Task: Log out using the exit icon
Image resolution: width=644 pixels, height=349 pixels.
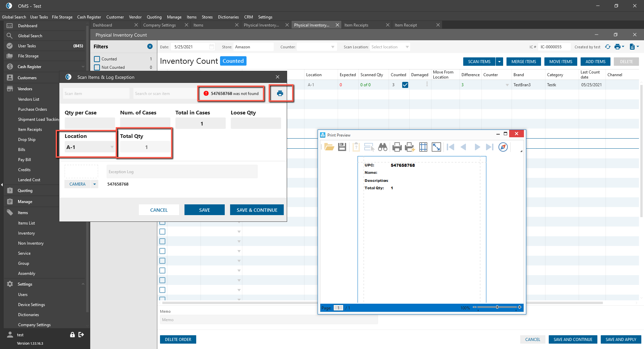Action: coord(81,335)
